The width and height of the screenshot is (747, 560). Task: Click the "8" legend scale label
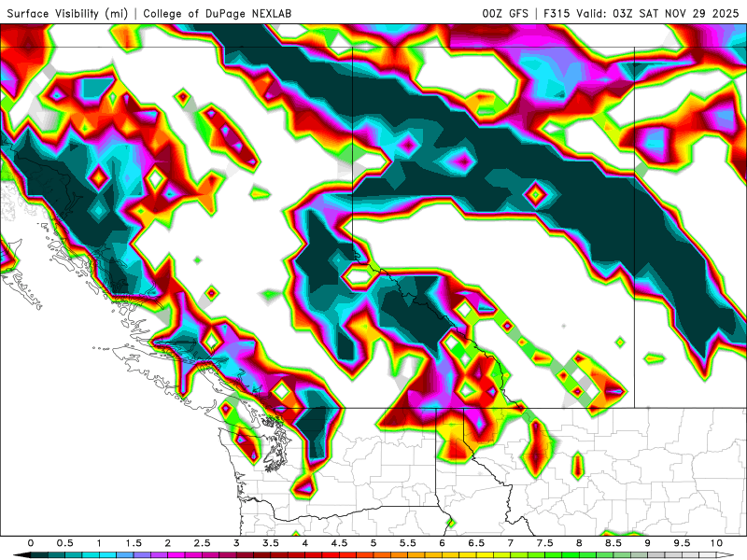click(579, 543)
